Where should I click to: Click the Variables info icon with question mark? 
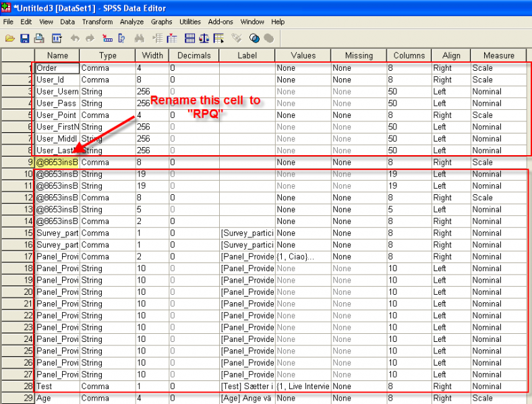click(x=121, y=38)
